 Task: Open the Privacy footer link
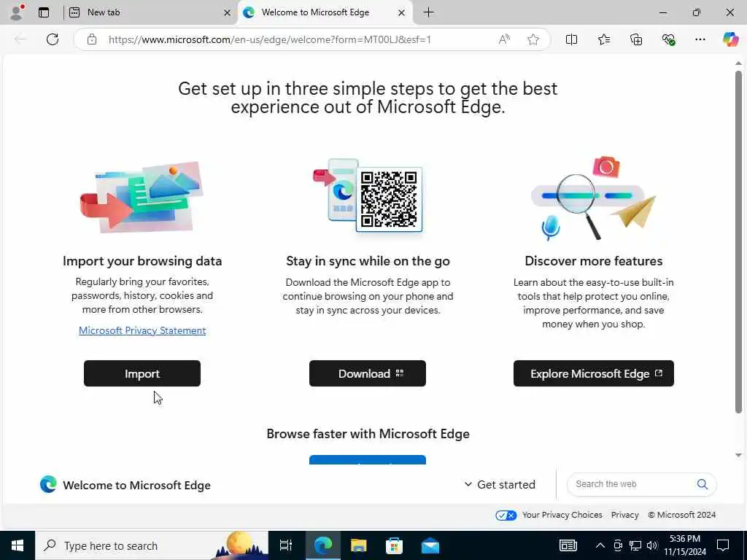[x=624, y=515]
